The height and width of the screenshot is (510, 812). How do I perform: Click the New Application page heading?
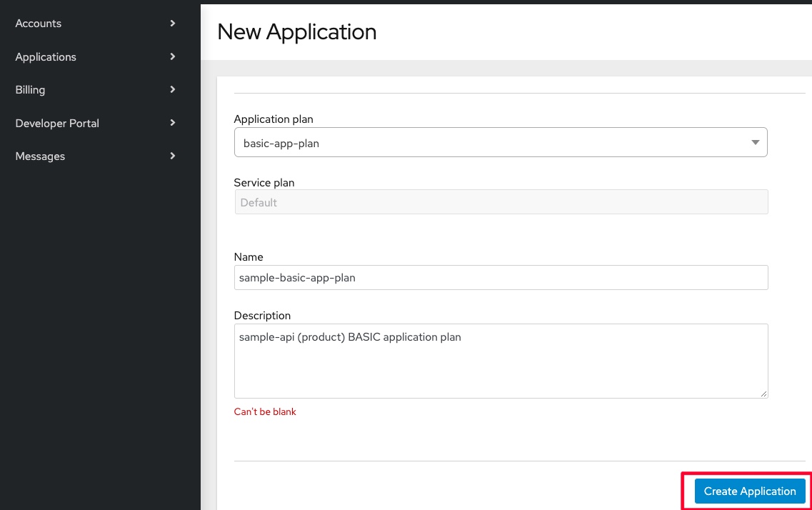(x=296, y=32)
